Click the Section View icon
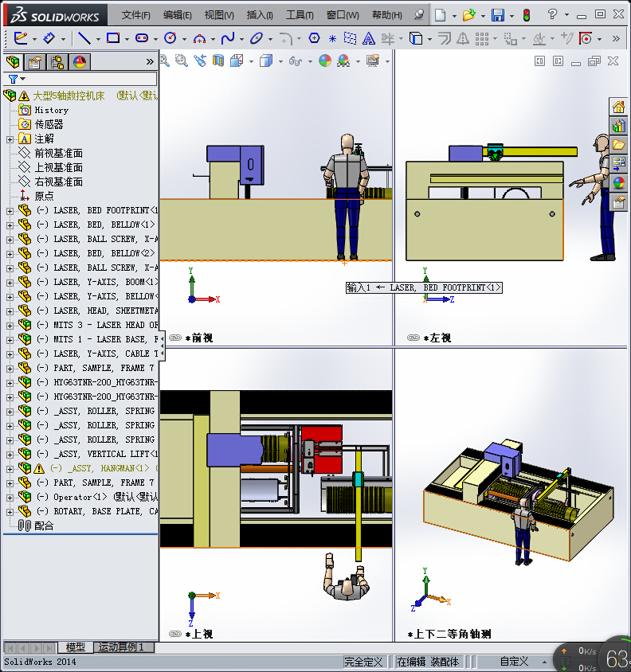Viewport: 631px width, 672px height. click(218, 61)
